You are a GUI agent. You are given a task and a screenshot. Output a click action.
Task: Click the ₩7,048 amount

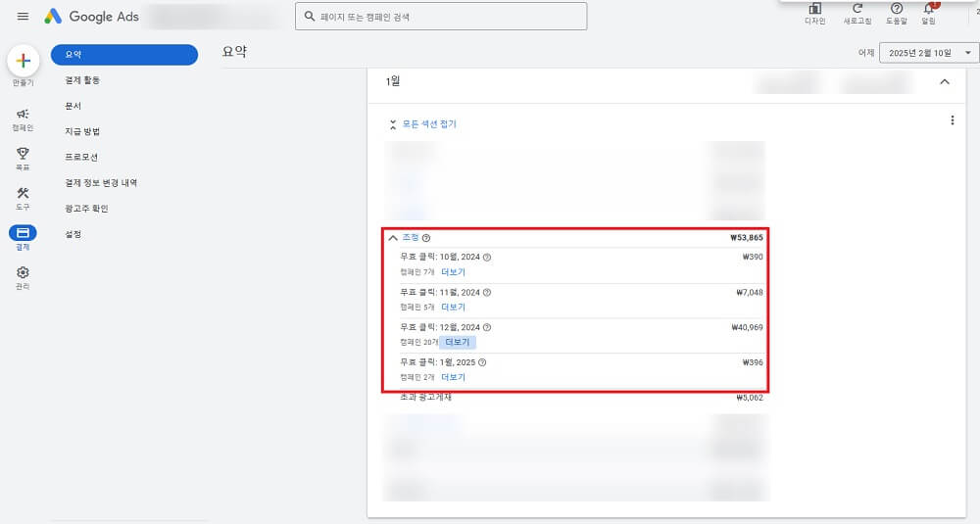(x=750, y=292)
